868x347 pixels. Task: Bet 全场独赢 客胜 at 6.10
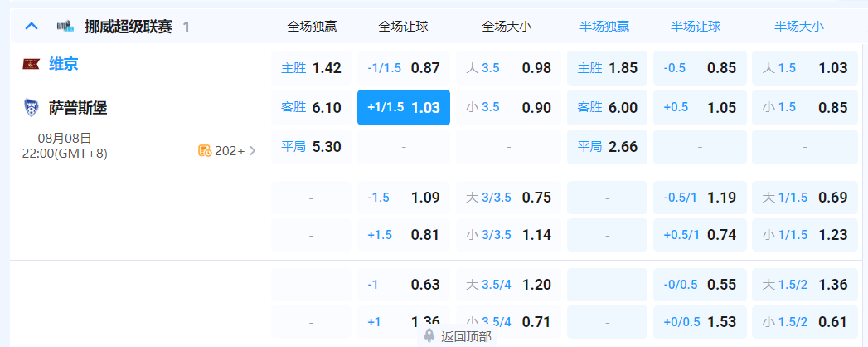(311, 108)
